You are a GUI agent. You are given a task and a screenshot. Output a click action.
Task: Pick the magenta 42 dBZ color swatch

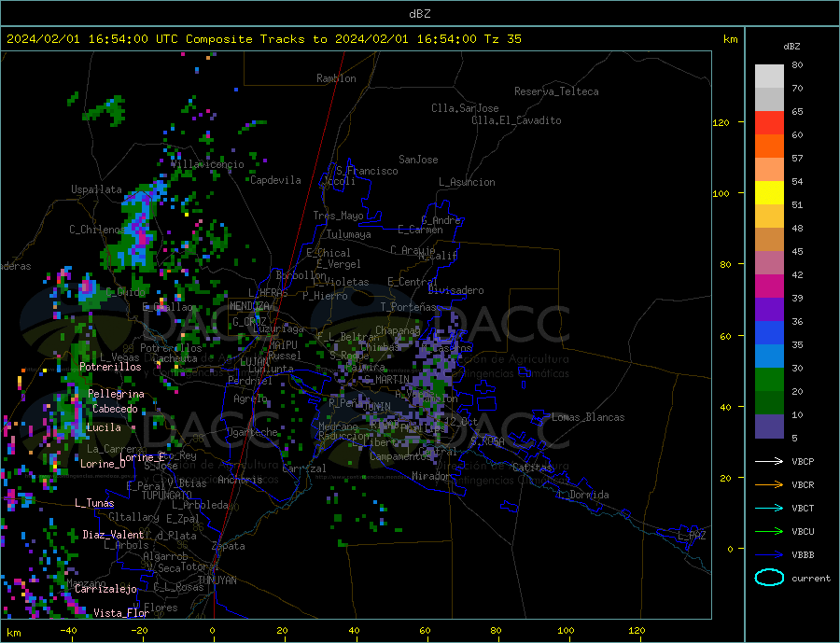click(x=769, y=287)
